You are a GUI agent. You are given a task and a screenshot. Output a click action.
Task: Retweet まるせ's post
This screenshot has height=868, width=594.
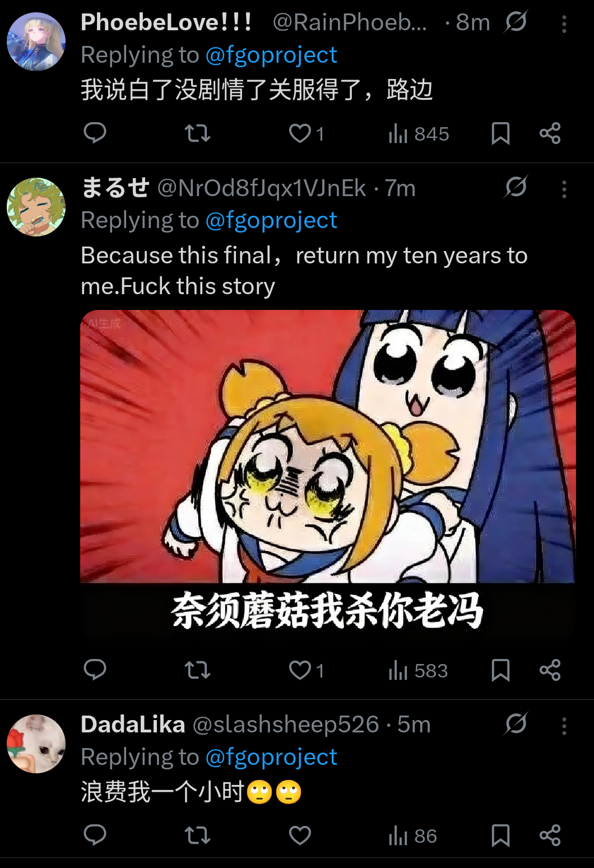pos(197,670)
